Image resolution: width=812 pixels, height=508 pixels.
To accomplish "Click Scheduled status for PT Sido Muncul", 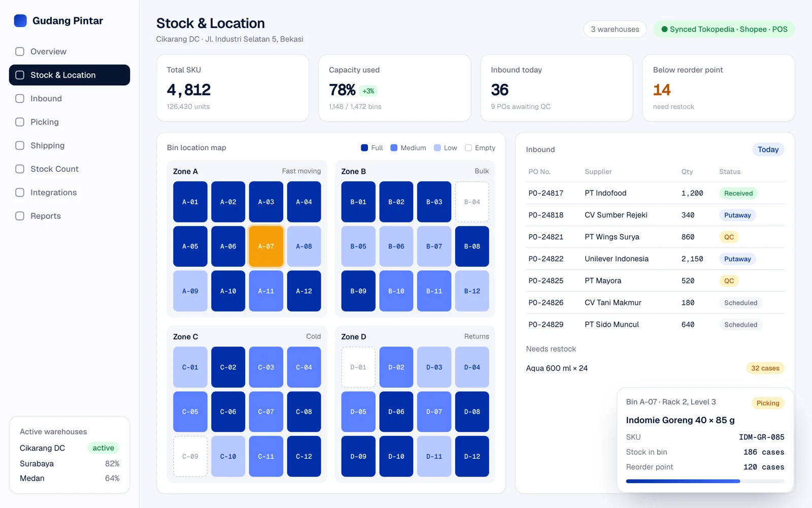I will pyautogui.click(x=740, y=325).
